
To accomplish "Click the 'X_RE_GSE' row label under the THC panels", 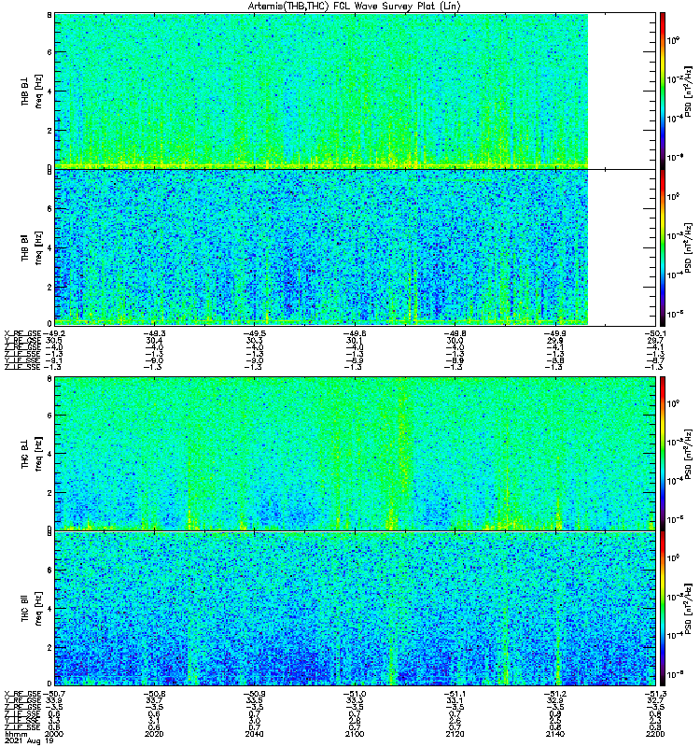I will tap(22, 694).
